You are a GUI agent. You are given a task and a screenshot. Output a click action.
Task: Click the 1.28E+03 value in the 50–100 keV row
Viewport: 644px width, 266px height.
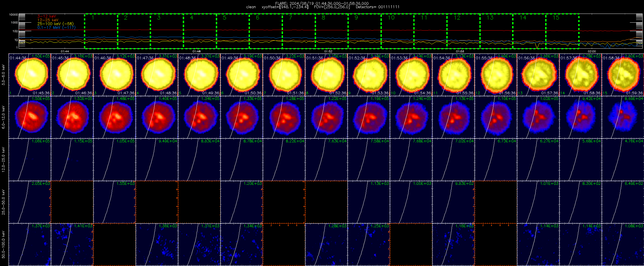click(x=338, y=226)
